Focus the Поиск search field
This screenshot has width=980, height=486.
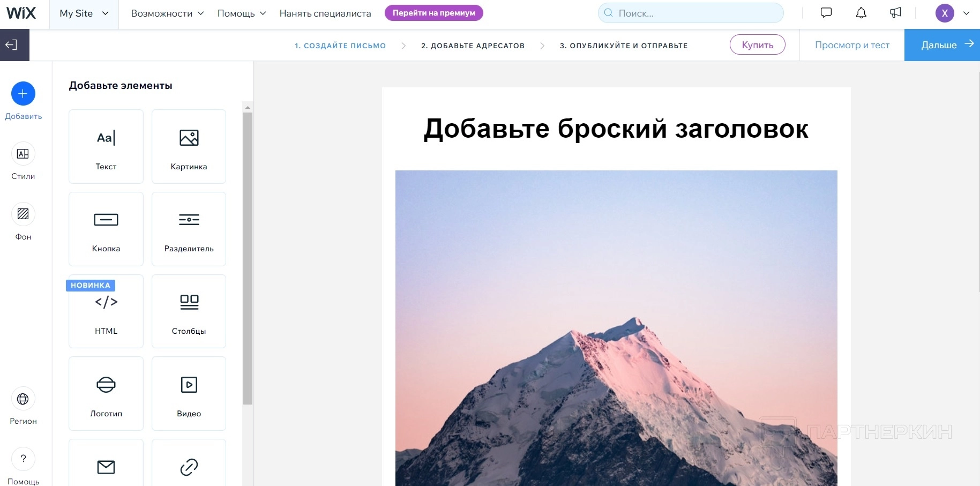691,13
